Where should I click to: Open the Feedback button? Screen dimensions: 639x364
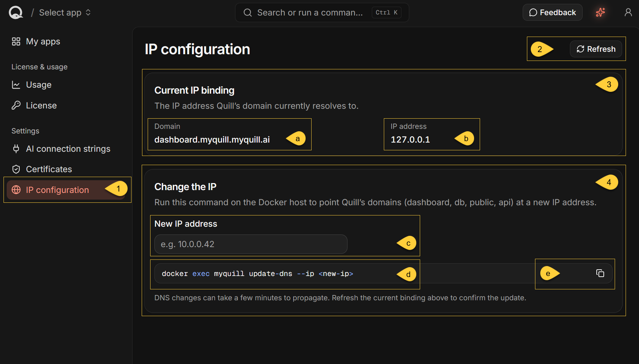point(552,13)
